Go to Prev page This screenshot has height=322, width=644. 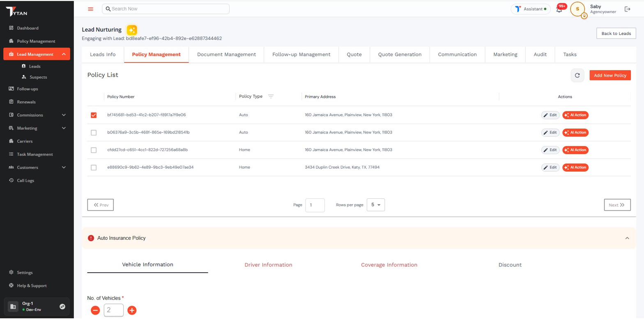pyautogui.click(x=101, y=205)
